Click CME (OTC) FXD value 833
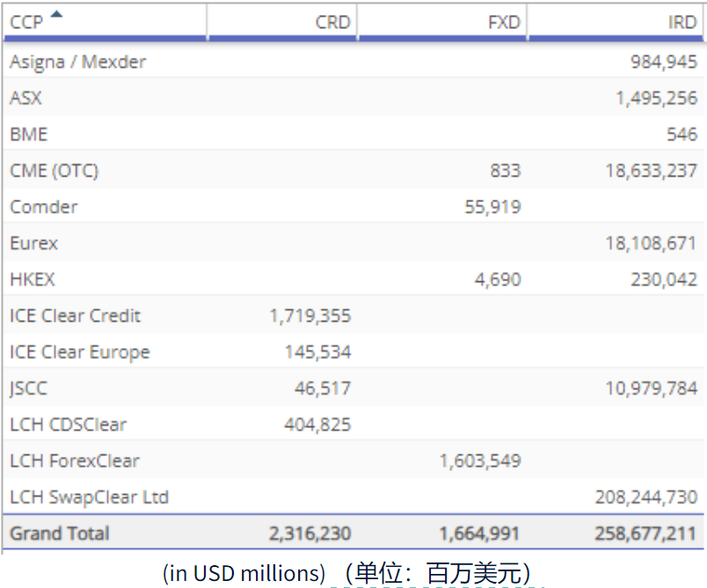This screenshot has width=707, height=588. tap(506, 171)
